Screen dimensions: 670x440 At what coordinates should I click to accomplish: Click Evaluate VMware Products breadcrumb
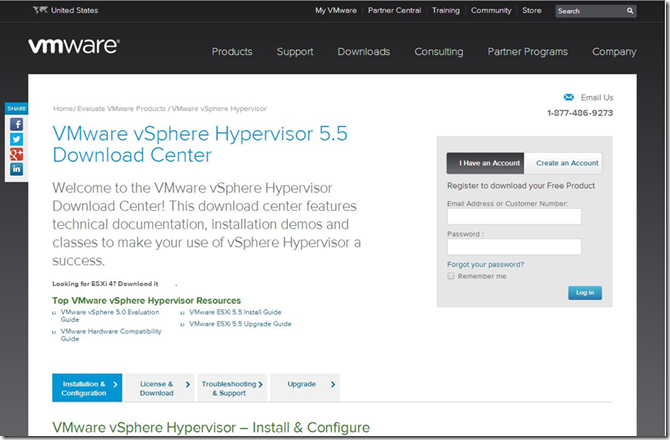pyautogui.click(x=121, y=109)
